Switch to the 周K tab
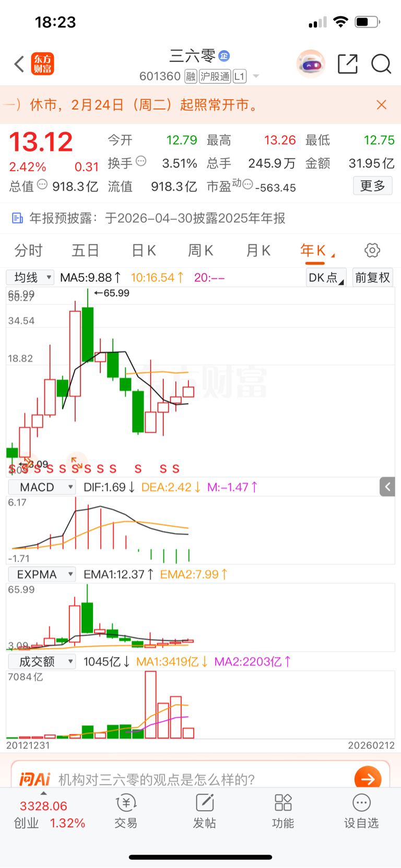401x868 pixels. coord(200,251)
